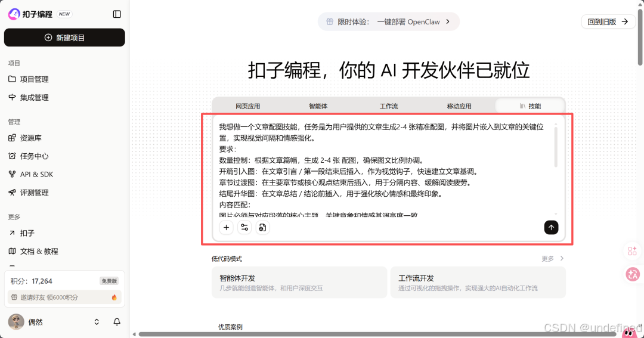The image size is (644, 338).
Task: Click the 低代码模式 label
Action: tap(227, 259)
